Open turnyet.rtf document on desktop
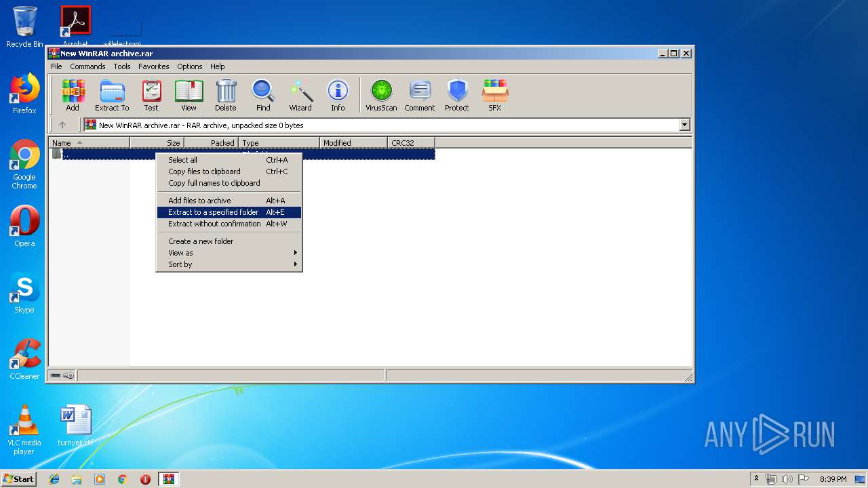The height and width of the screenshot is (488, 868). pos(75,426)
